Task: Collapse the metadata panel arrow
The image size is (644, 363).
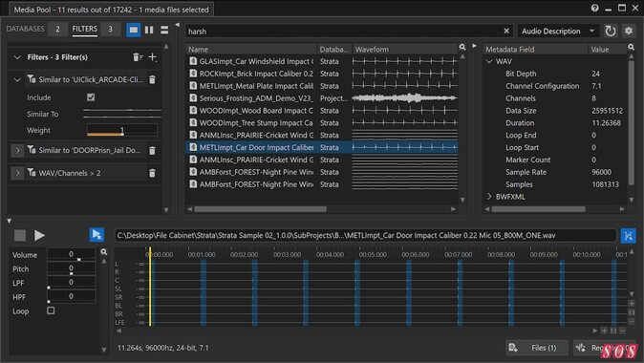Action: point(474,46)
